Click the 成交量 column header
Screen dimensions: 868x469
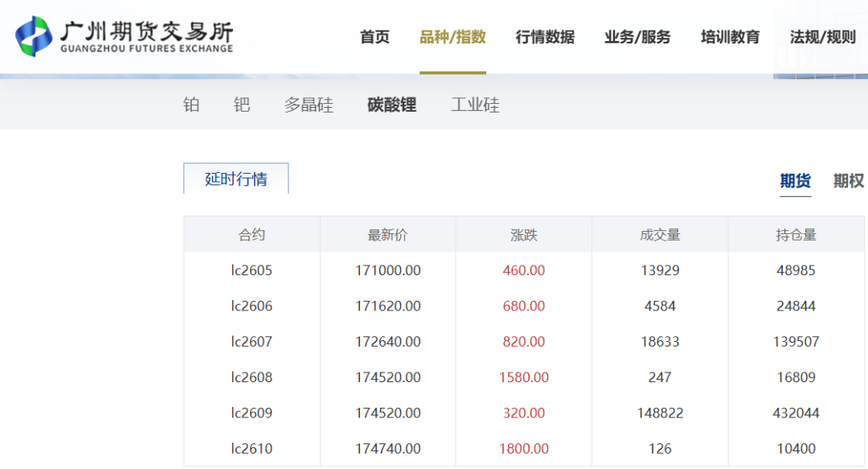pos(660,235)
